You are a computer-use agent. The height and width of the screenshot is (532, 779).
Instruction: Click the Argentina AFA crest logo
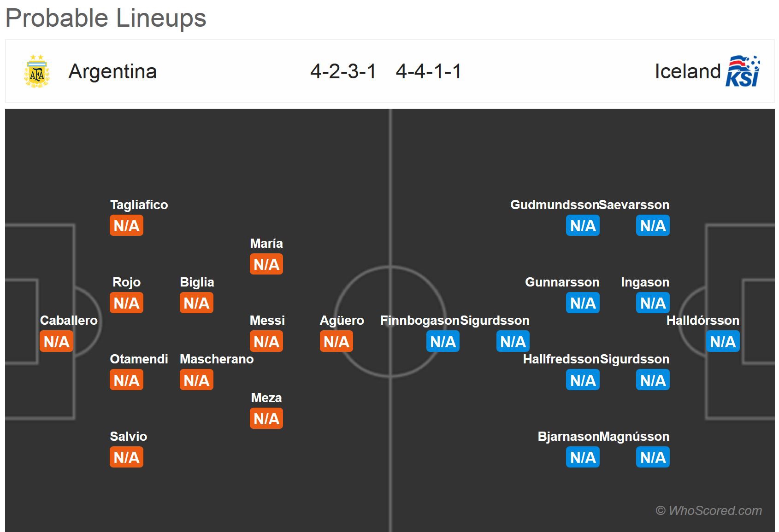coord(37,71)
